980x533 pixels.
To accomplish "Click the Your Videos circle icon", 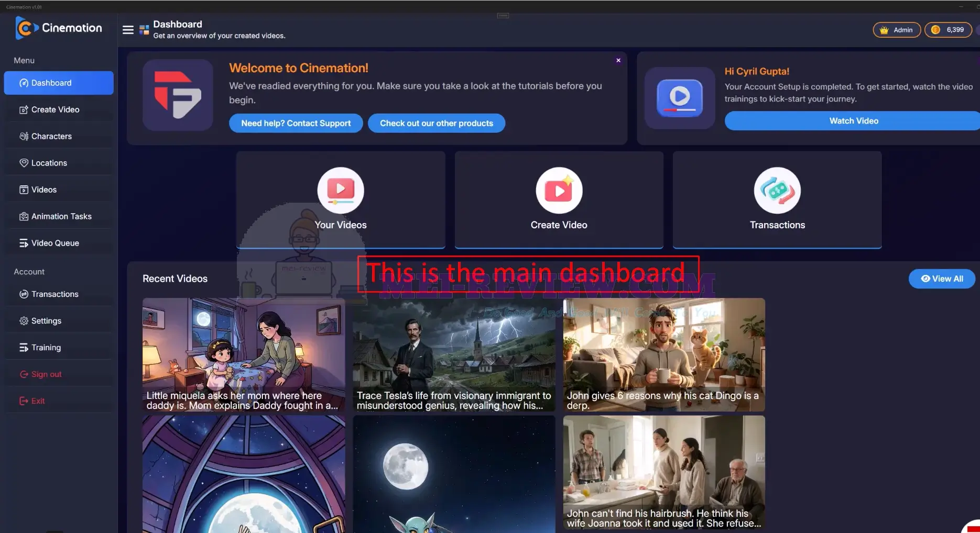I will pyautogui.click(x=341, y=191).
